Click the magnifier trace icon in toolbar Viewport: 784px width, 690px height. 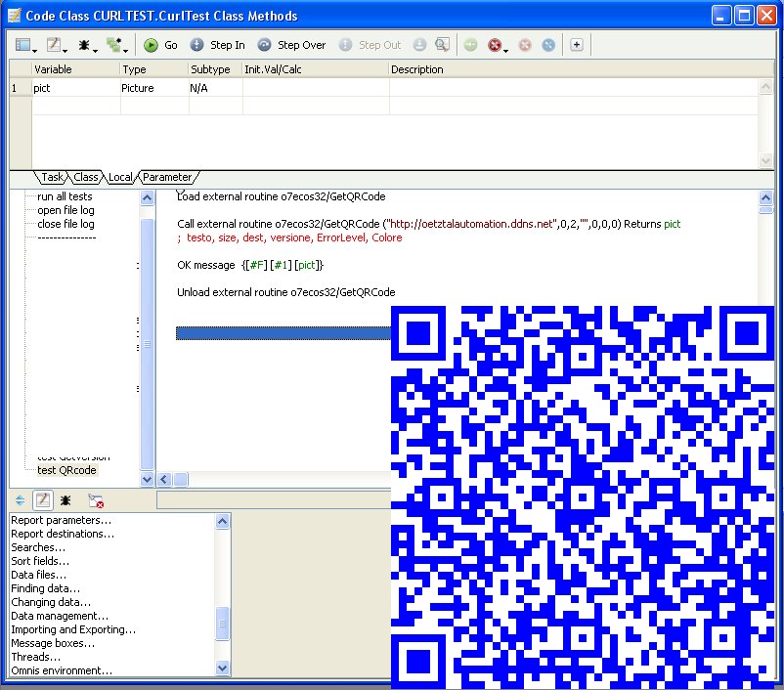click(442, 45)
